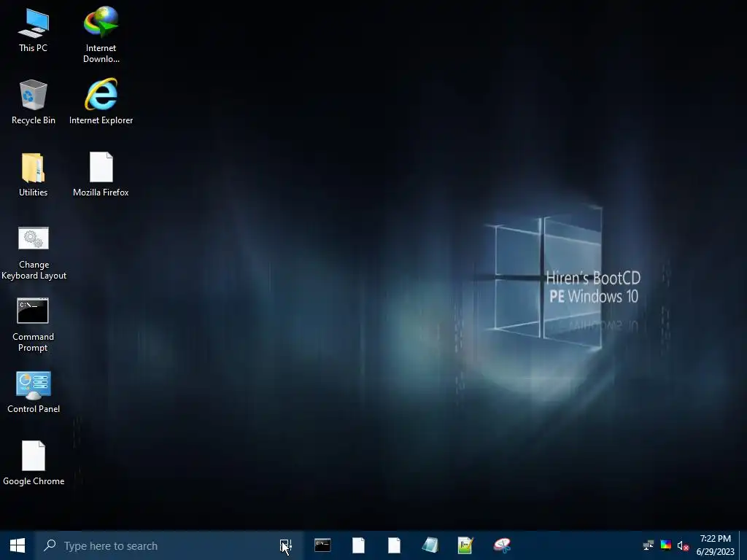The height and width of the screenshot is (560, 747).
Task: Open network tray icon
Action: pos(649,545)
